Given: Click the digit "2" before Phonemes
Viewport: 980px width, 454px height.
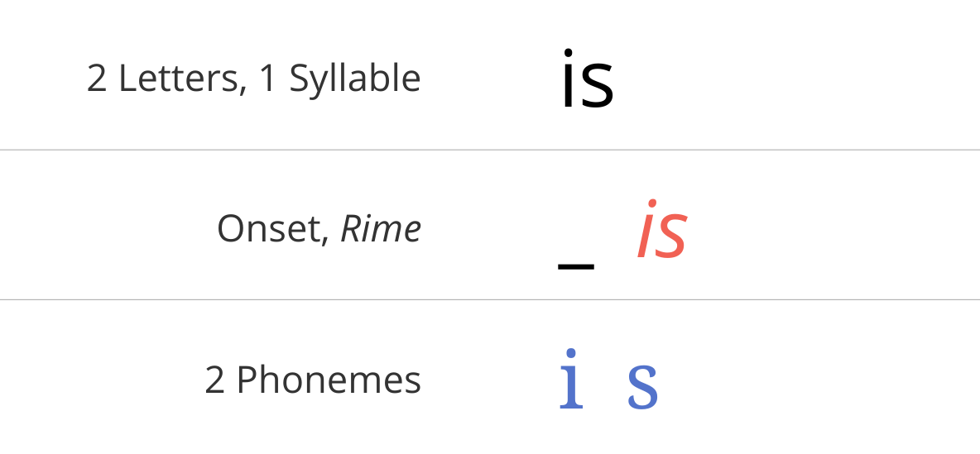Looking at the screenshot, I should click(x=214, y=380).
